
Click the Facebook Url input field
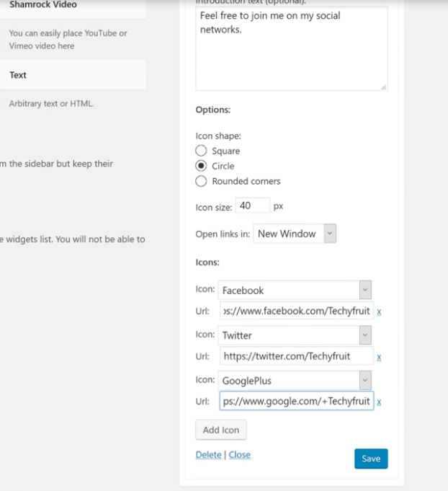click(x=297, y=311)
